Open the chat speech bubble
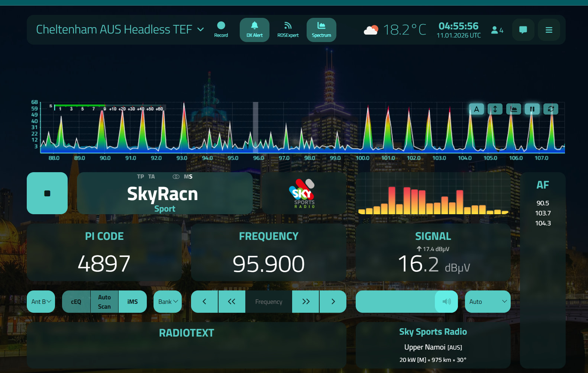 point(523,30)
